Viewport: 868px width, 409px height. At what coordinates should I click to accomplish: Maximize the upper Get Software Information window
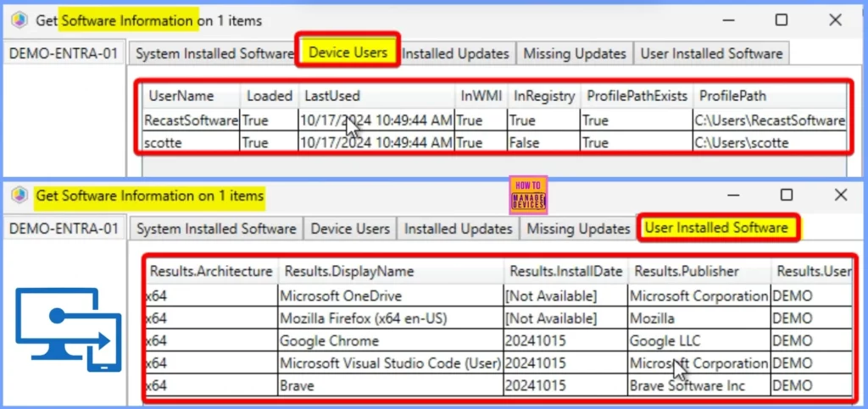click(x=781, y=19)
